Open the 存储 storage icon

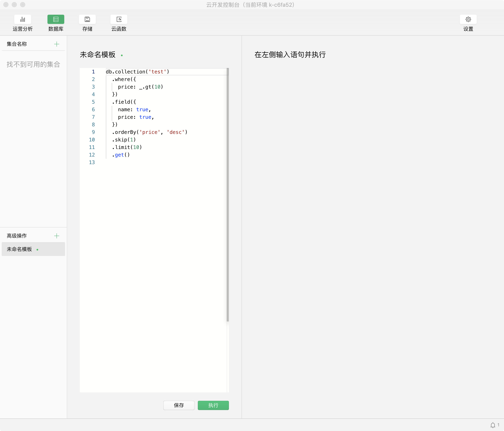(87, 19)
